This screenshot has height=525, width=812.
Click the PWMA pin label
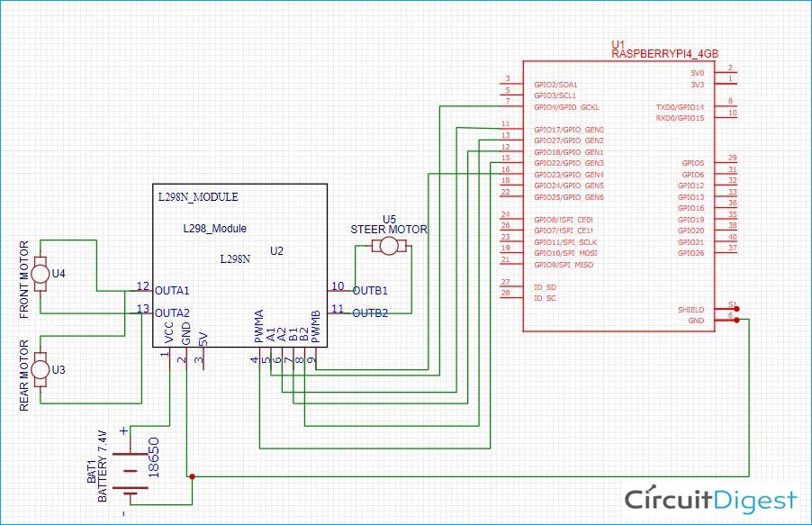[x=259, y=327]
